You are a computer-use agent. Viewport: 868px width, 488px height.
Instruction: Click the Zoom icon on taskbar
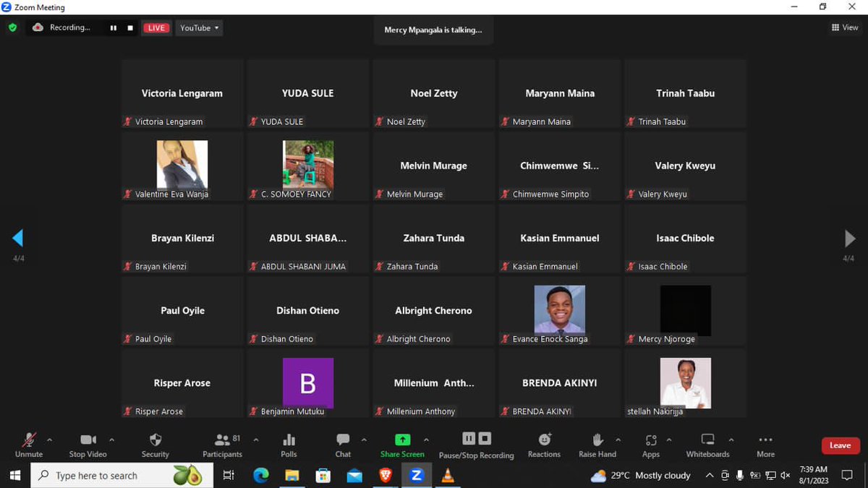(x=417, y=475)
